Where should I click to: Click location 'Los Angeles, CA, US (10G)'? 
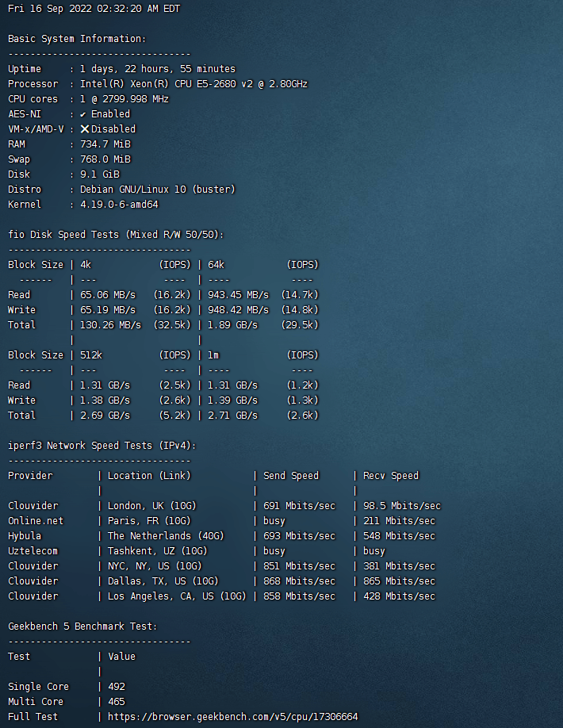click(178, 596)
